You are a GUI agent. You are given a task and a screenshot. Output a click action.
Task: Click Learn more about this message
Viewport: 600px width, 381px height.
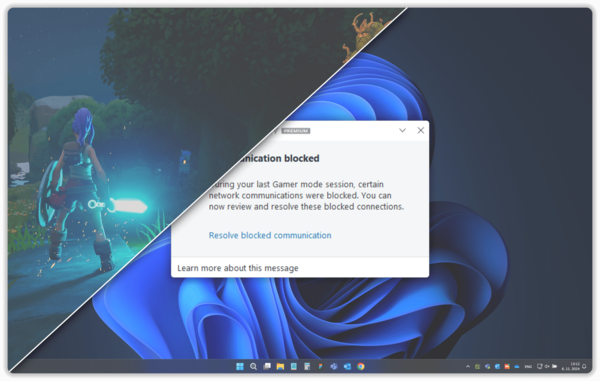pos(238,268)
